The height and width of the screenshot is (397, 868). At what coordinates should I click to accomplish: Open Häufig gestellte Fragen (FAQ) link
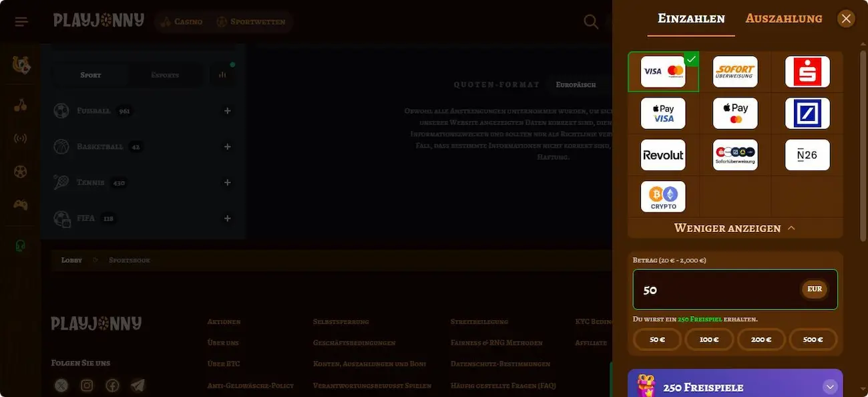pos(503,386)
